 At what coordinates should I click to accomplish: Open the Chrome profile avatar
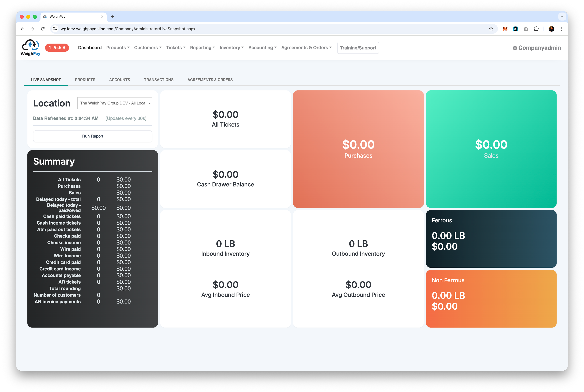[x=551, y=29]
